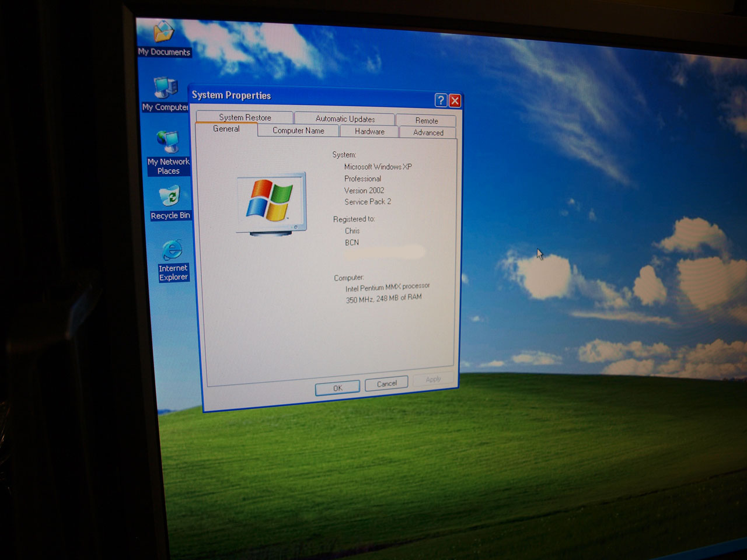
Task: Open the Computer Name tab
Action: [298, 131]
